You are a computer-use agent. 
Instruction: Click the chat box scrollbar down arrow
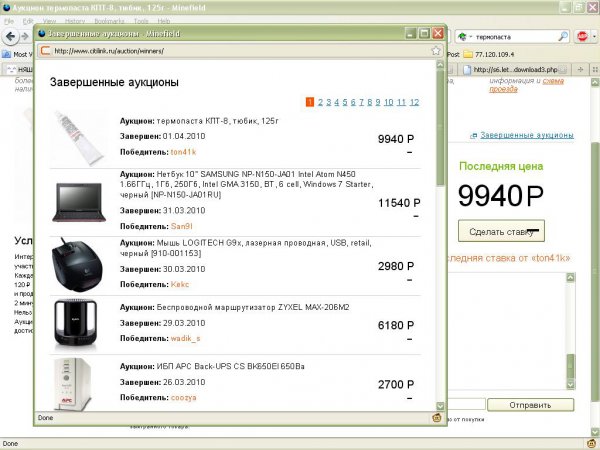coord(570,384)
